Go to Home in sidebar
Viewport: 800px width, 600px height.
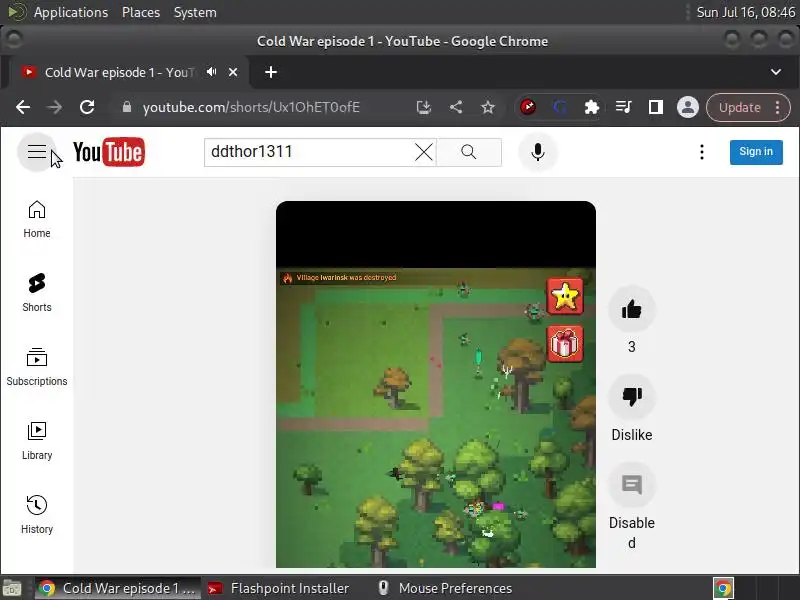(x=37, y=219)
